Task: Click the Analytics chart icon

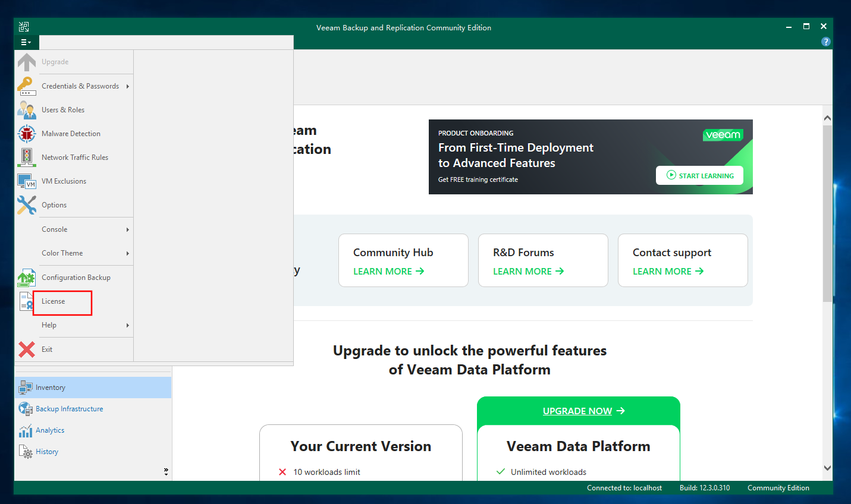Action: 25,430
